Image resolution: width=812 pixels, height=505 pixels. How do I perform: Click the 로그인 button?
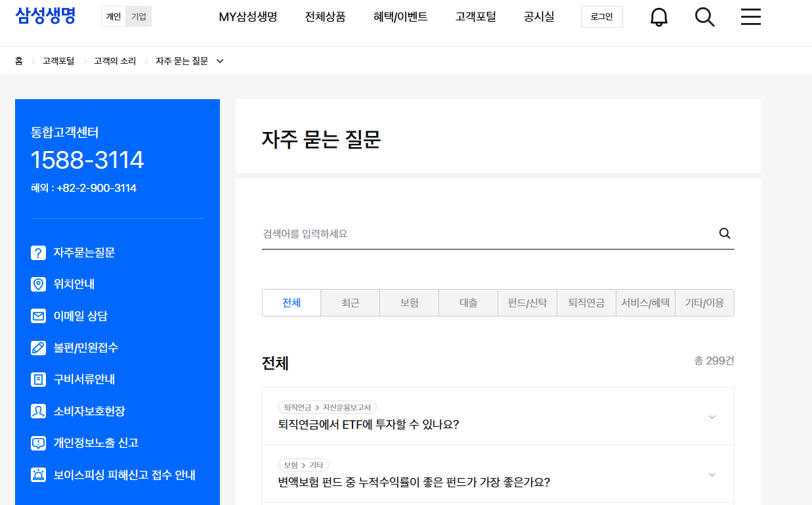(x=602, y=16)
